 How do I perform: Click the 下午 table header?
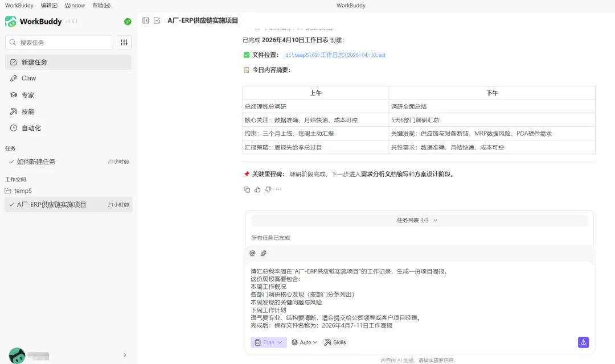pyautogui.click(x=492, y=93)
